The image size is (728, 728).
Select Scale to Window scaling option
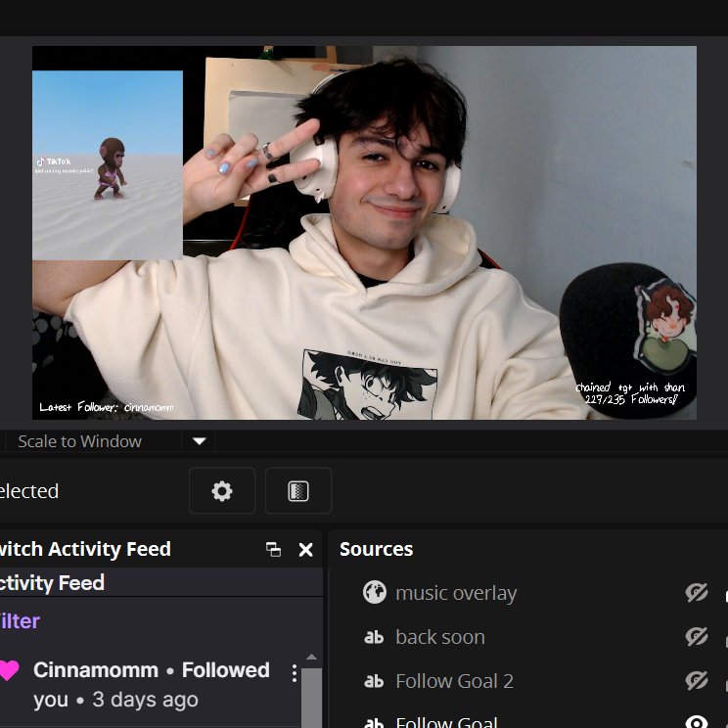[79, 441]
